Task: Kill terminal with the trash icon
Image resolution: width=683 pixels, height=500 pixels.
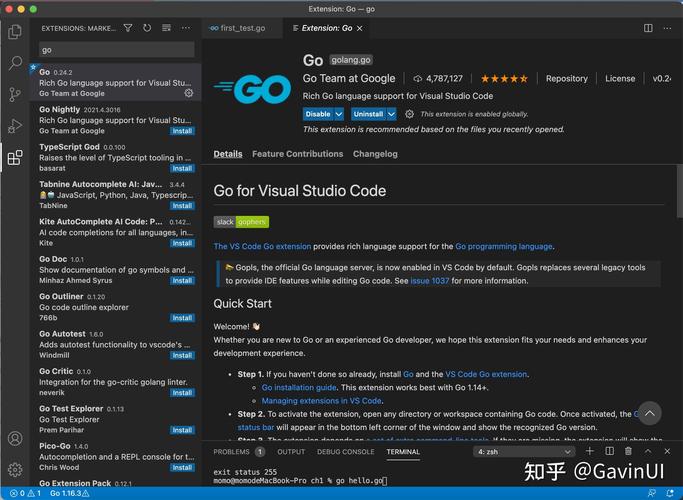Action: pos(628,451)
